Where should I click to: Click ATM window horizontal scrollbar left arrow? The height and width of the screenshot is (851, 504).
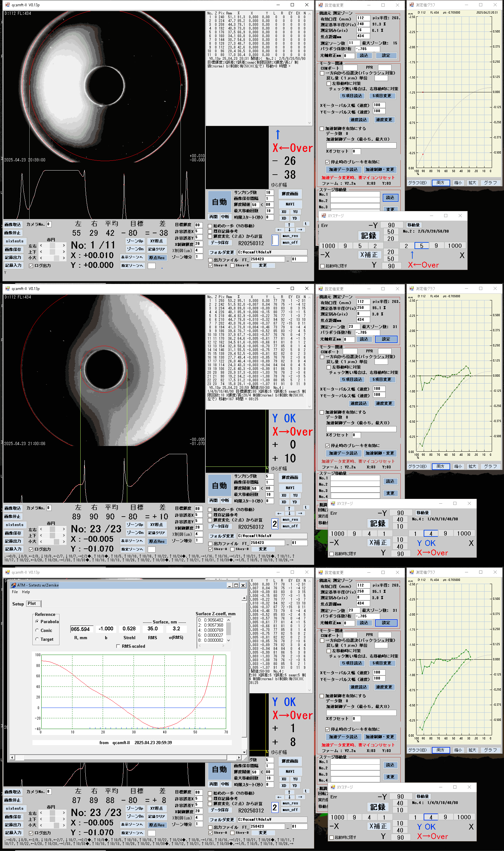coord(13,758)
